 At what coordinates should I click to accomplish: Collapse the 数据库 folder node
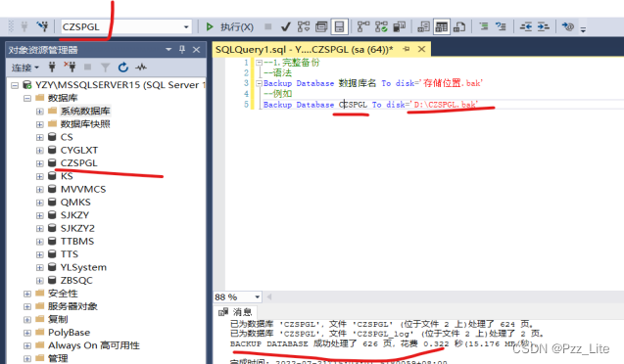pyautogui.click(x=27, y=98)
